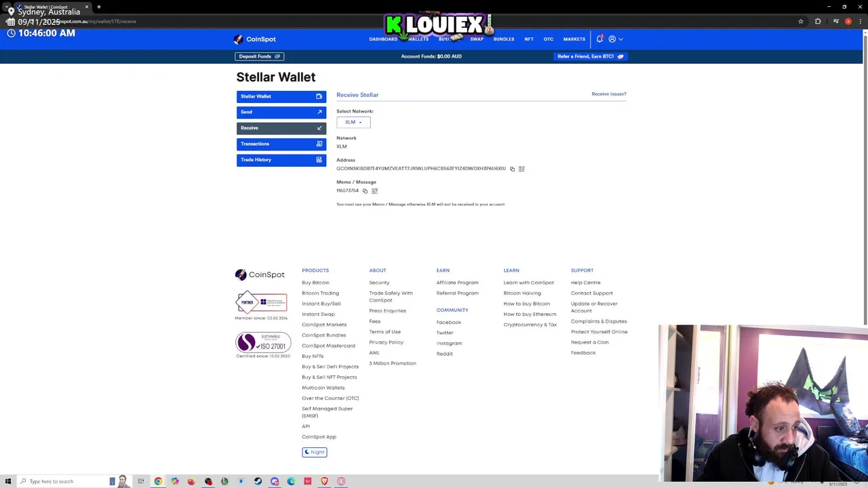Open the account profile menu
This screenshot has width=868, height=488.
click(x=614, y=39)
